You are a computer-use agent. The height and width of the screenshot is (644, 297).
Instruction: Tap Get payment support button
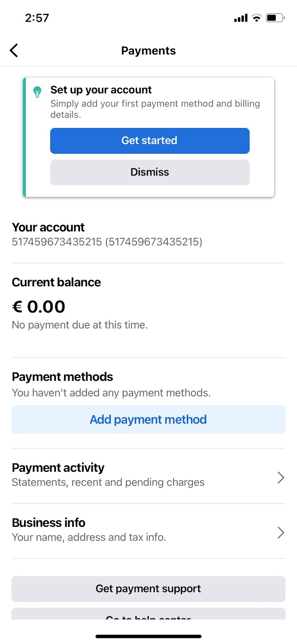click(x=148, y=589)
